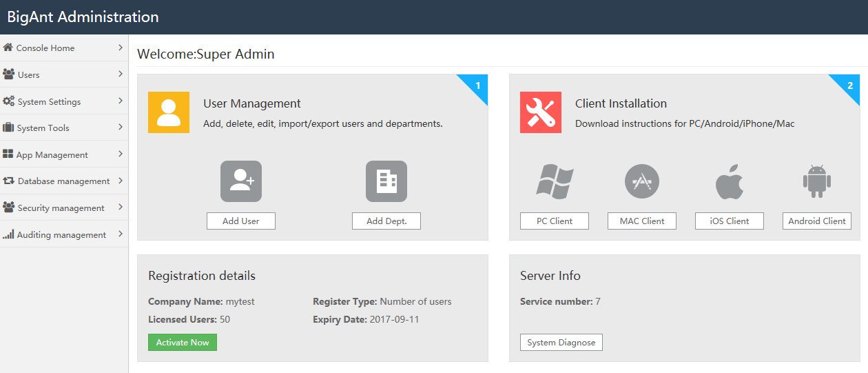Viewport: 868px width, 373px height.
Task: Click the User Management heading
Action: coord(252,103)
